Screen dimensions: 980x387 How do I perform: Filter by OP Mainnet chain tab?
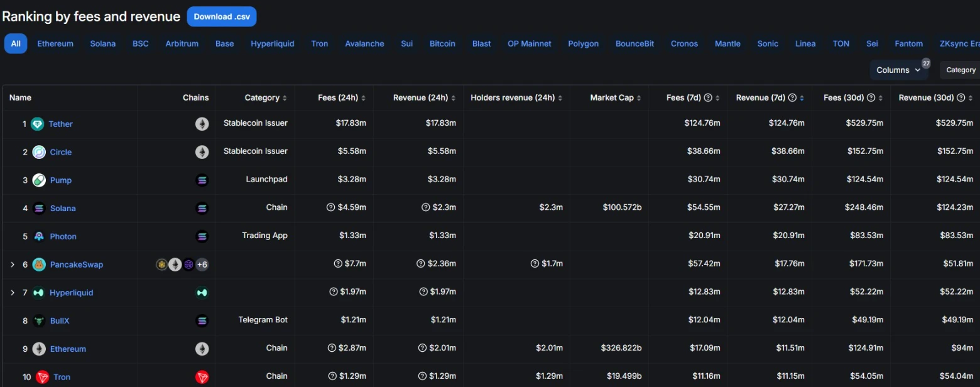530,43
